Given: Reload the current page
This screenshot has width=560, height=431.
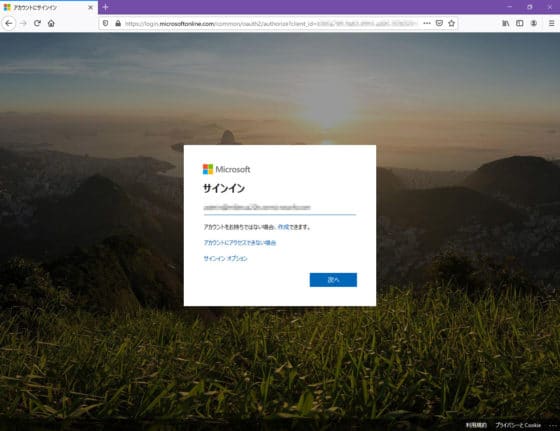Looking at the screenshot, I should (37, 23).
